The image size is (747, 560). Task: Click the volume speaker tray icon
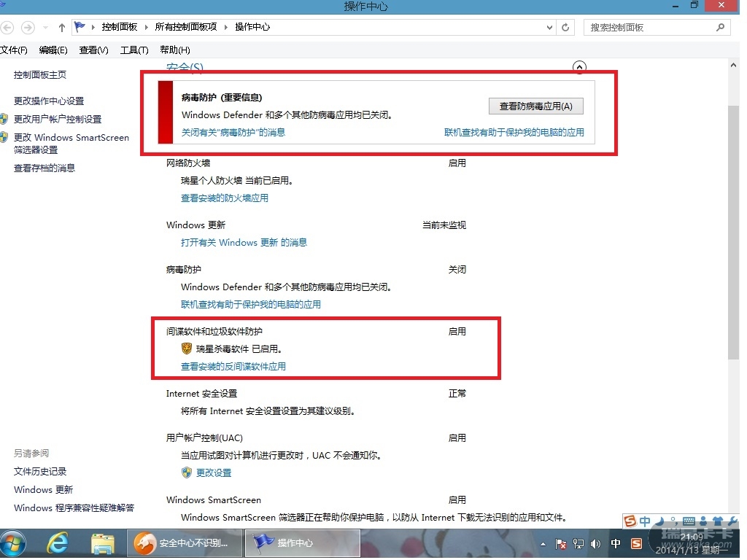pyautogui.click(x=595, y=544)
